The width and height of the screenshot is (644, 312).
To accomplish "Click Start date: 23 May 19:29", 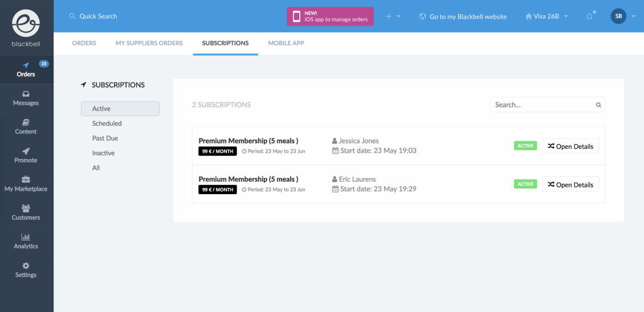I will [378, 189].
